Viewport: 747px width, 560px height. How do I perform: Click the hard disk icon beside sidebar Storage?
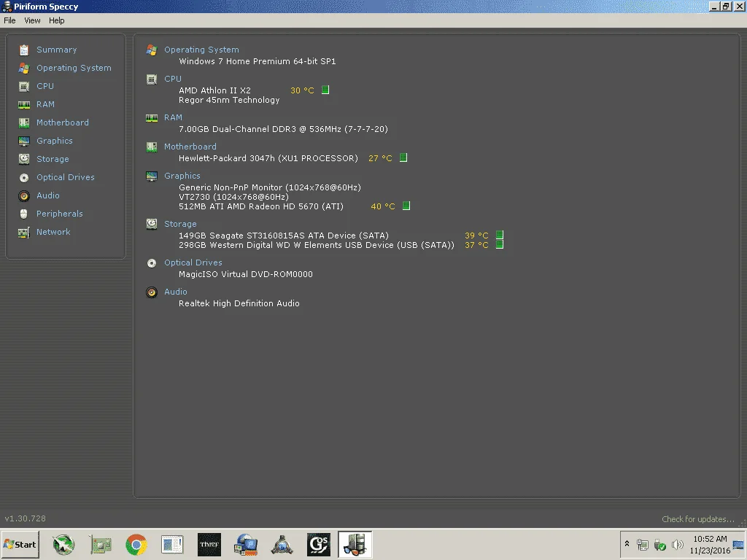tap(24, 159)
